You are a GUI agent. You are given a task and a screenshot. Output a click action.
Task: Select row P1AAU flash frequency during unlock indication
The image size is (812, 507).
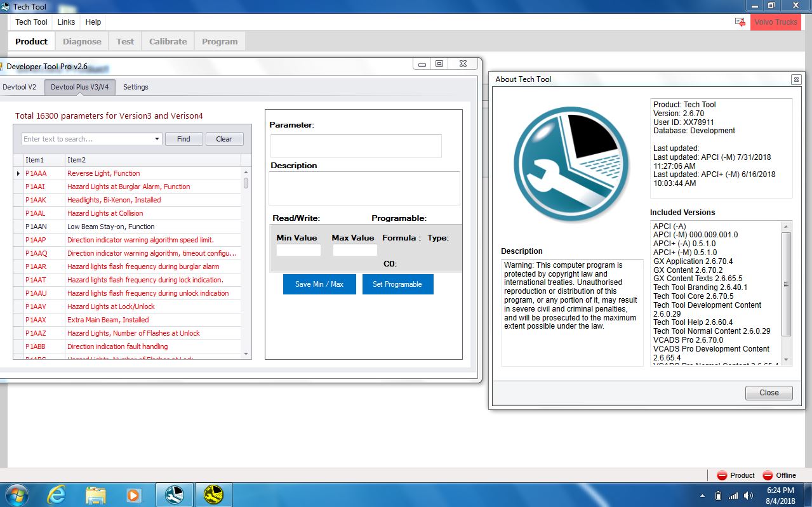tap(127, 293)
